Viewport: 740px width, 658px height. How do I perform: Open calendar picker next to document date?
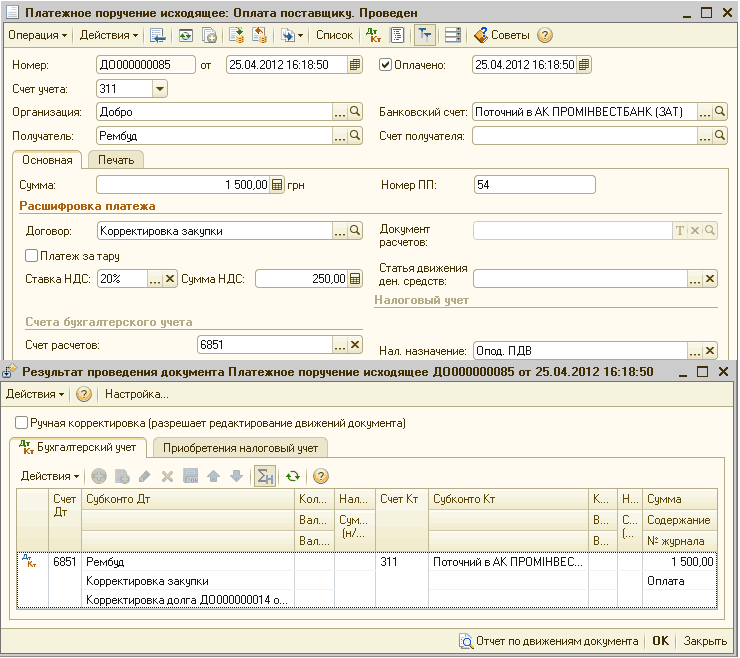(355, 65)
